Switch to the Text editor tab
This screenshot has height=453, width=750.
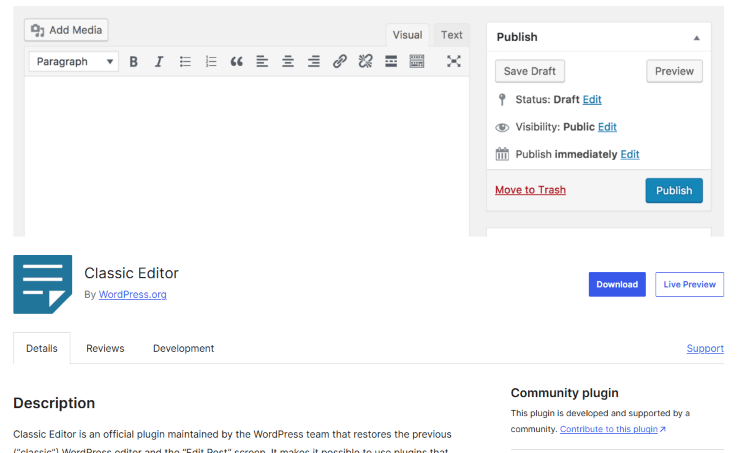click(452, 35)
